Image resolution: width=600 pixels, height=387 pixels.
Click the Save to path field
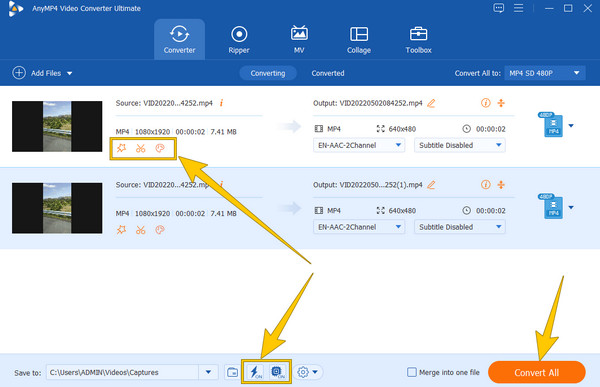coord(122,372)
